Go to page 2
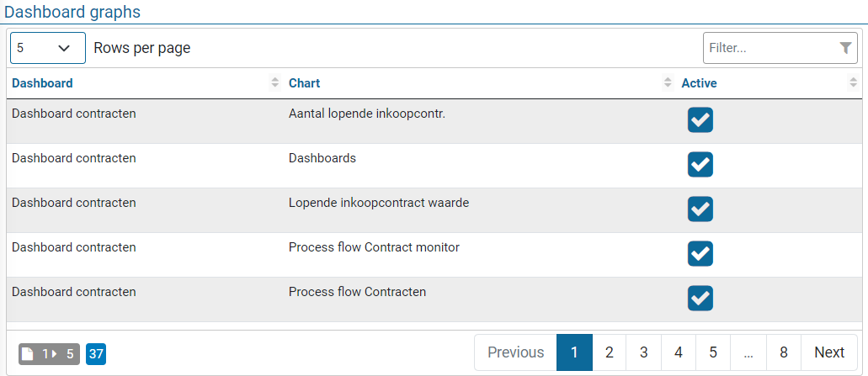The image size is (868, 376). 609,352
